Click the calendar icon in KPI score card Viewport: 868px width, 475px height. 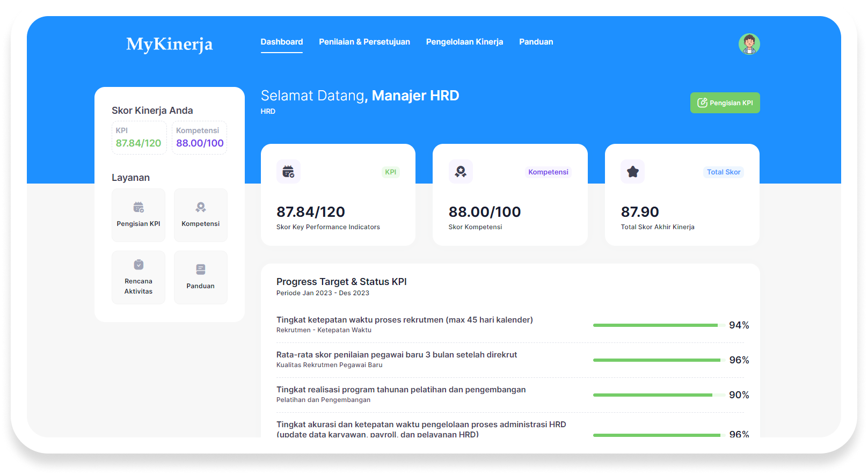(288, 172)
